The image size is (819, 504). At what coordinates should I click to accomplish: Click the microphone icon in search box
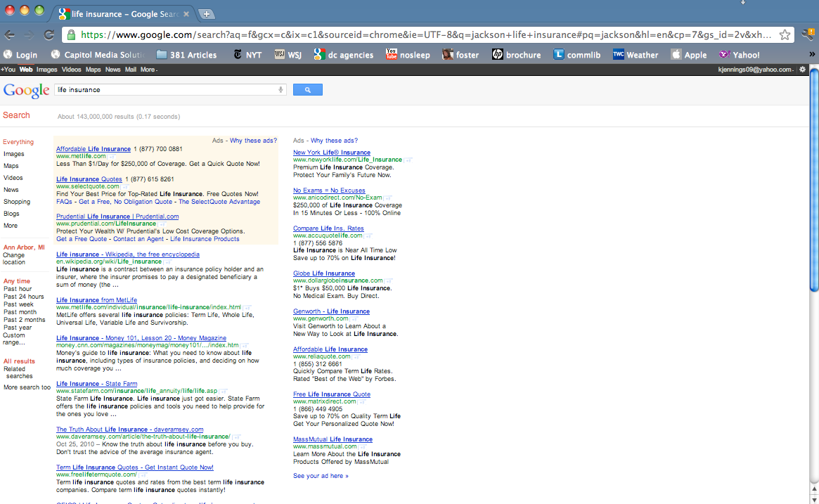click(280, 90)
